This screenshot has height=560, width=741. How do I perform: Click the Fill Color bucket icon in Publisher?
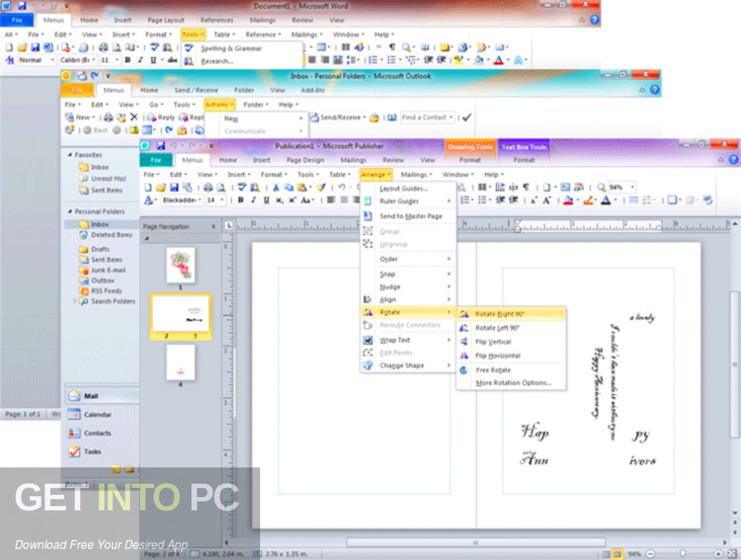pyautogui.click(x=568, y=201)
